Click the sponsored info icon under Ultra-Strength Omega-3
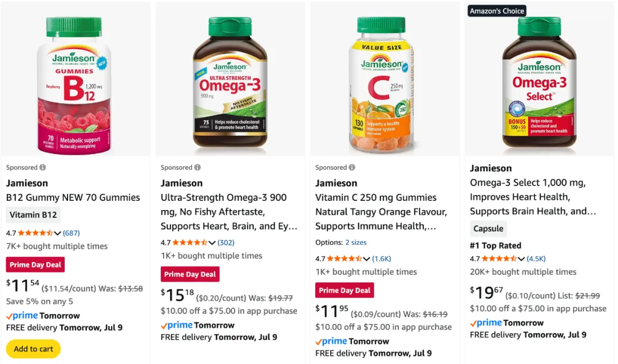Image resolution: width=618 pixels, height=364 pixels. [197, 168]
